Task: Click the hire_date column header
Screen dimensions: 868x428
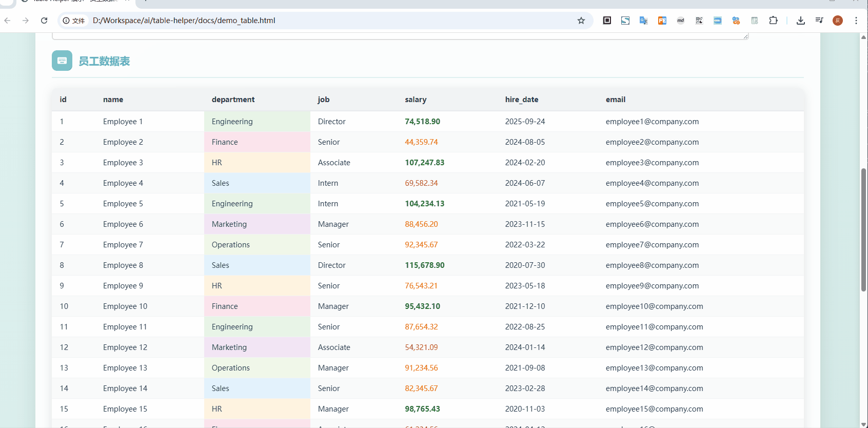Action: point(521,100)
